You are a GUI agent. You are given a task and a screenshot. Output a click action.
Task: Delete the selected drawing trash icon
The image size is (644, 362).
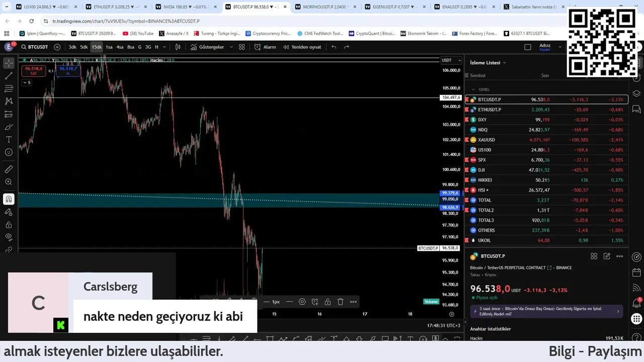[341, 302]
